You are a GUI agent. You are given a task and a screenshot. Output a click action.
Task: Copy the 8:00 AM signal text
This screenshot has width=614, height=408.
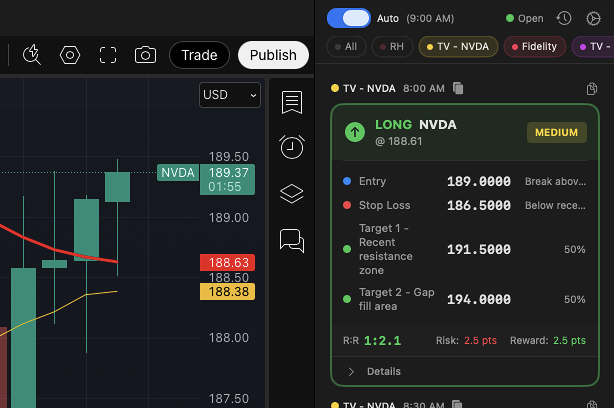[459, 89]
